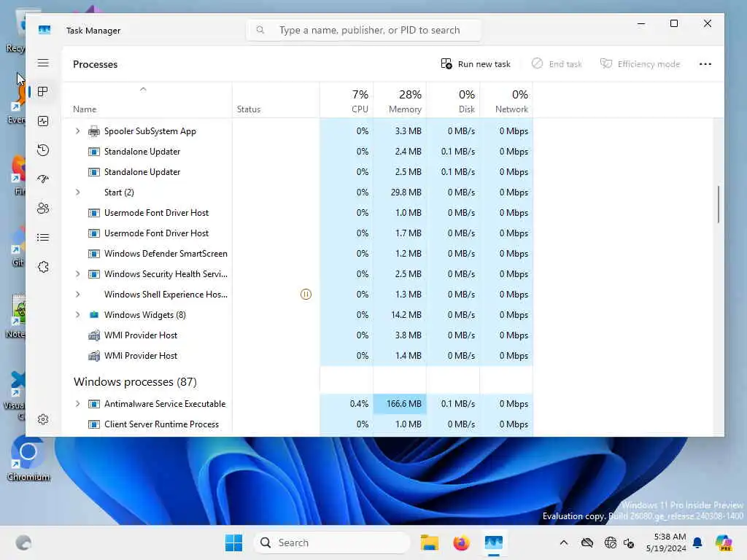This screenshot has height=560, width=747.
Task: Open the clock showing 5:38 AM
Action: 667,542
